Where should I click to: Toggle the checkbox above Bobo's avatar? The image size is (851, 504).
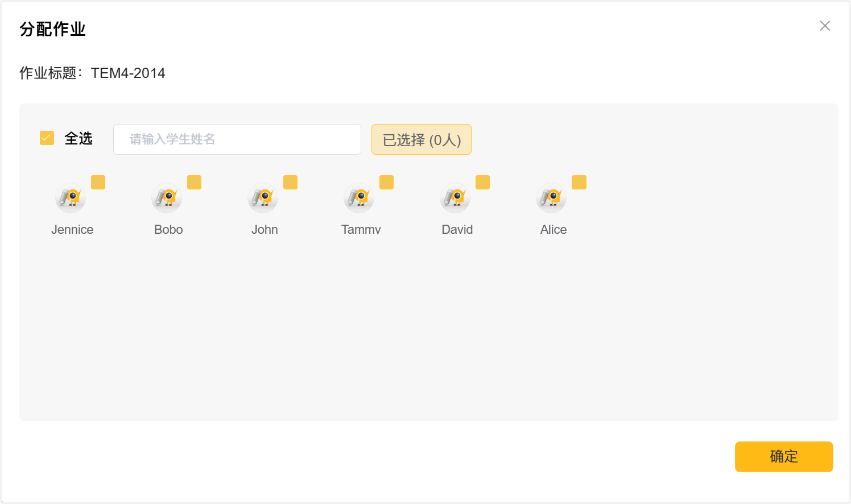195,182
